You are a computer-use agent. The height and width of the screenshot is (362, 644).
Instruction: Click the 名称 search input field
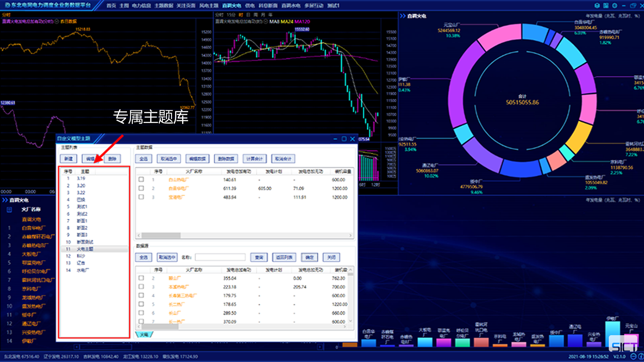(x=220, y=257)
